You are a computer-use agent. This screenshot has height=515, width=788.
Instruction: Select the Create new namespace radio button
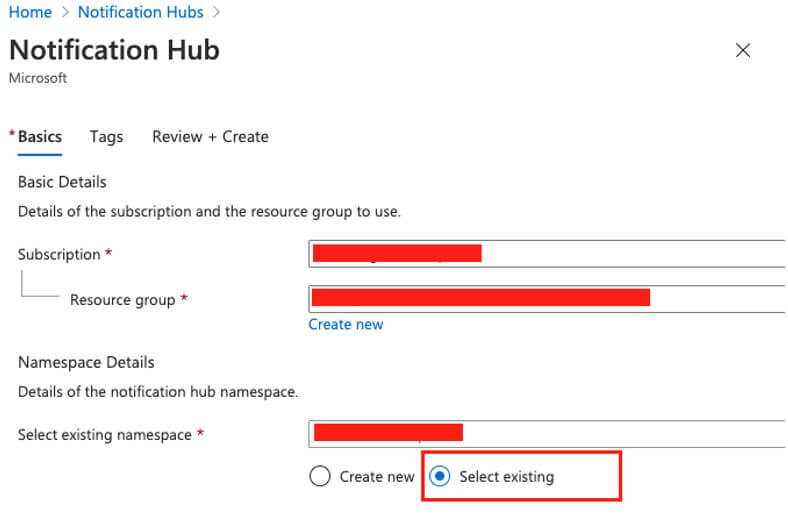coord(320,476)
